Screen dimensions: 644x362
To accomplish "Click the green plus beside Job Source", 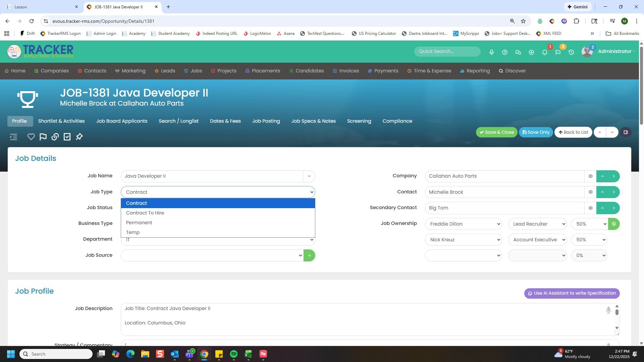I will tap(309, 256).
